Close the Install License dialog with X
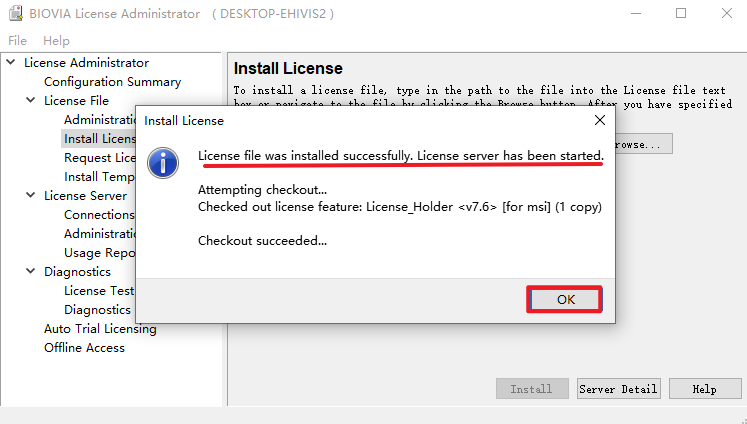The width and height of the screenshot is (747, 424). tap(600, 120)
